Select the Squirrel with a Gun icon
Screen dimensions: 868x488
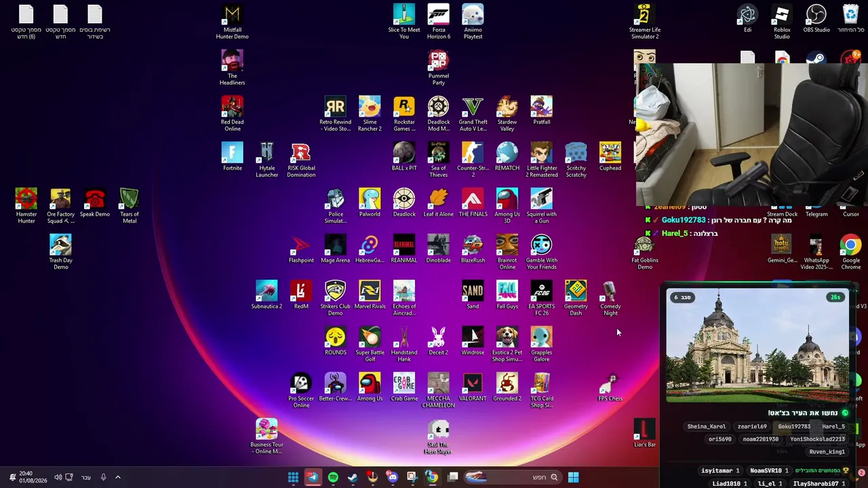click(x=542, y=207)
